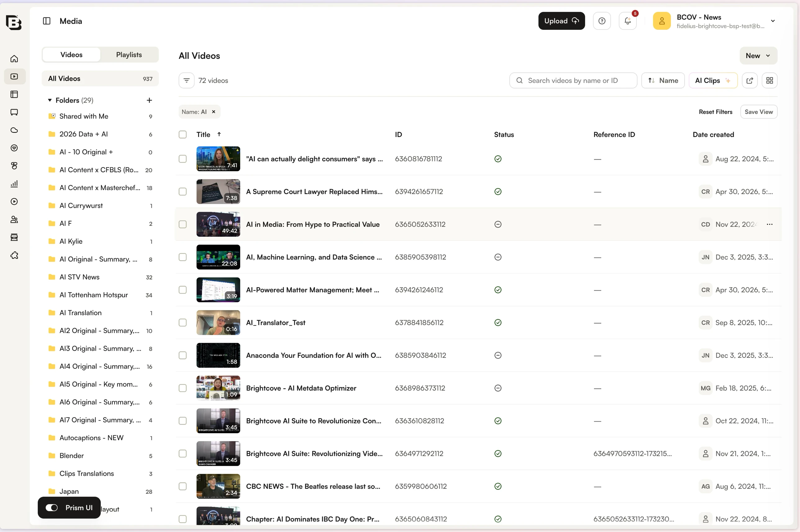Check the Supreme Court Lawyer video row

183,192
